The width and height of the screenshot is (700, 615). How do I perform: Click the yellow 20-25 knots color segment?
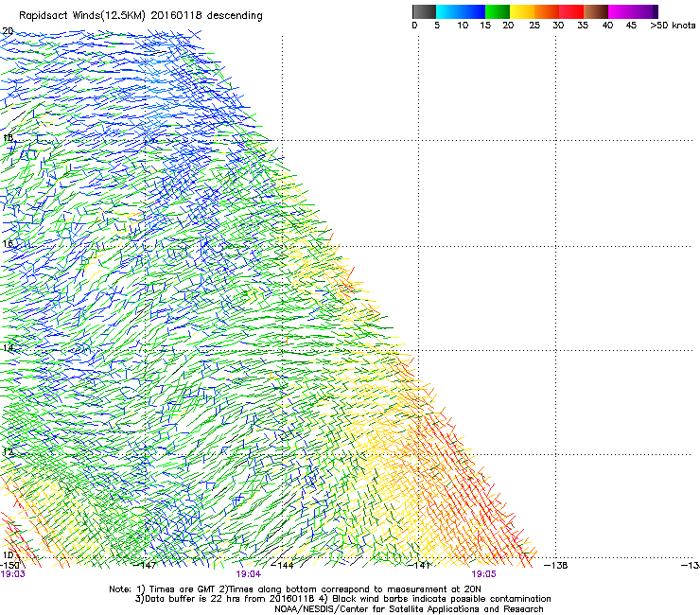tap(522, 11)
